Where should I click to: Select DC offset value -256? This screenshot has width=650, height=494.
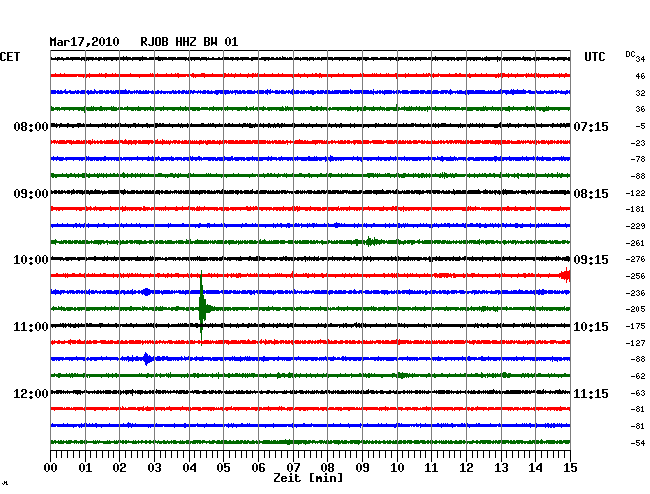635,276
